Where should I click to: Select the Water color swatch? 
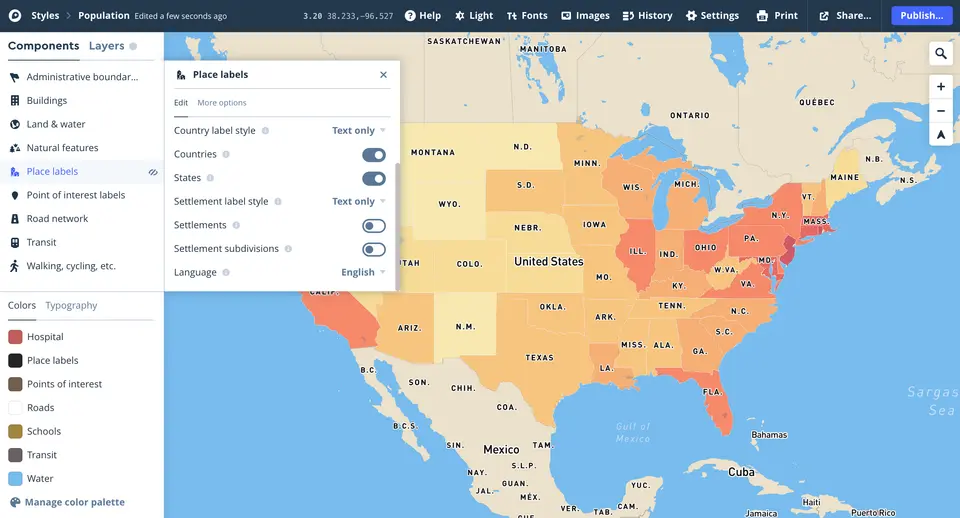pos(15,479)
